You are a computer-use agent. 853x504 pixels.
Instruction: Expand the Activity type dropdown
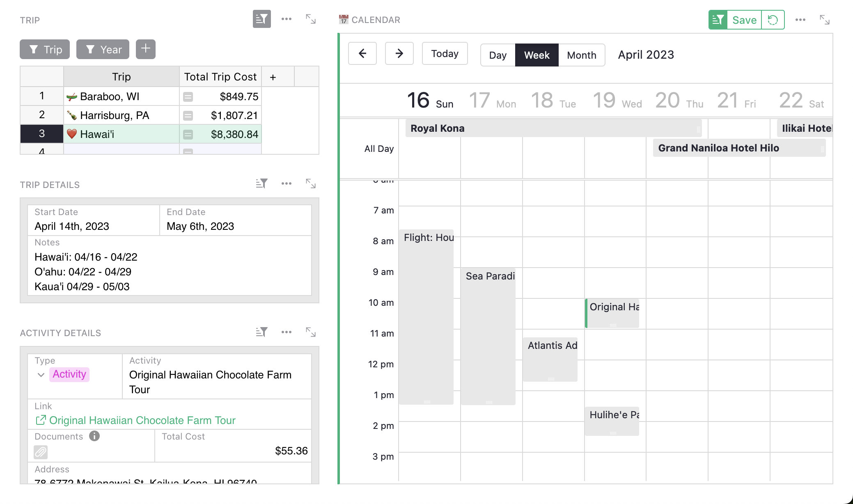click(40, 374)
